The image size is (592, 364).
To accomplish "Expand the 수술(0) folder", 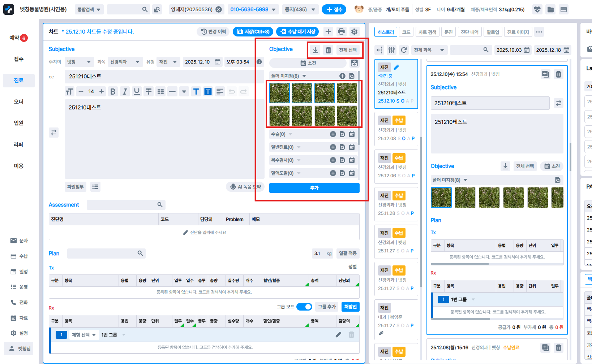I will coord(290,134).
